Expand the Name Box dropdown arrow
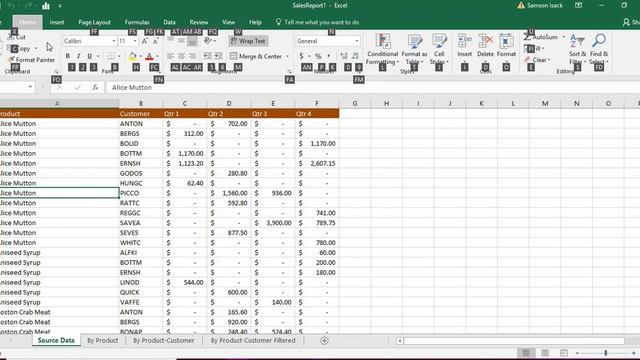The image size is (640, 360). [30, 87]
